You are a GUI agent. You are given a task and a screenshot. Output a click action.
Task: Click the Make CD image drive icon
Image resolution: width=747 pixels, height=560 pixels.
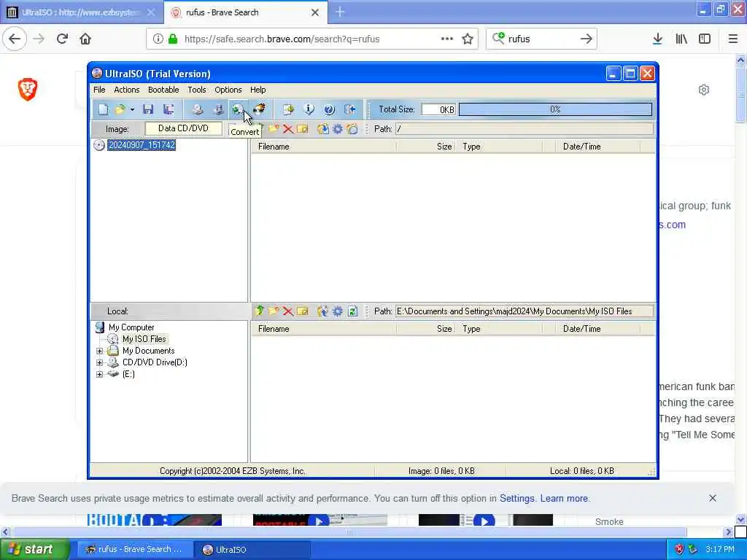pos(198,109)
